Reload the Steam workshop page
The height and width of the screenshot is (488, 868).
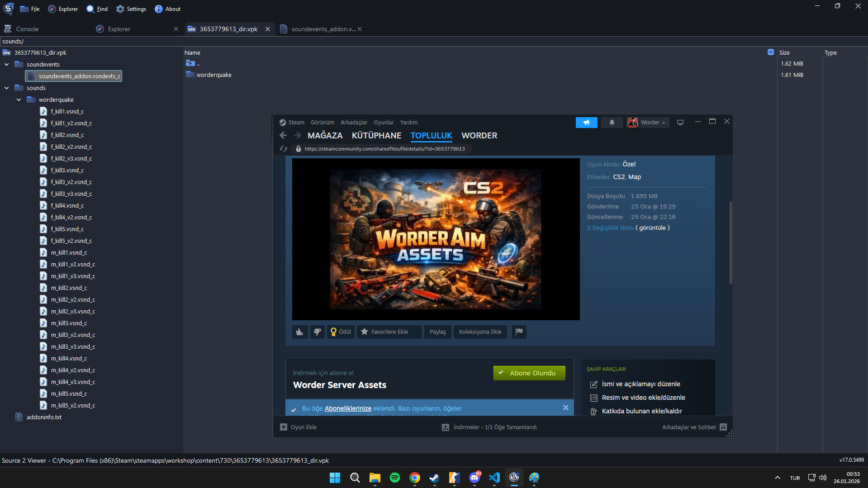pos(284,149)
